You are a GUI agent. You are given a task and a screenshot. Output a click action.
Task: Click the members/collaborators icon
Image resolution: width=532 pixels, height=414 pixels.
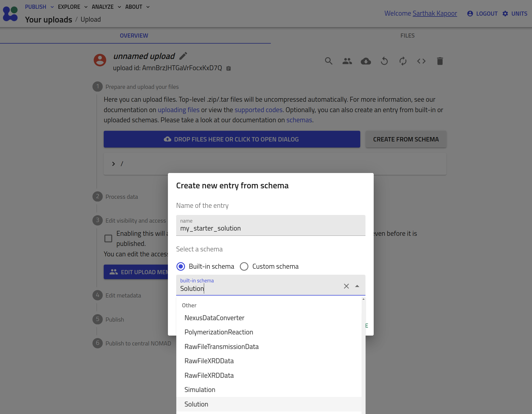pyautogui.click(x=348, y=61)
